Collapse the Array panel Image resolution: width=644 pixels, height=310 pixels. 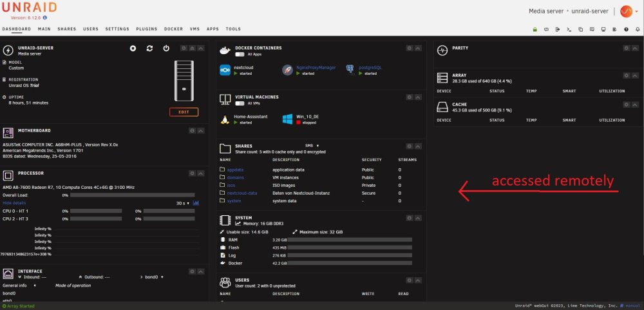click(635, 75)
